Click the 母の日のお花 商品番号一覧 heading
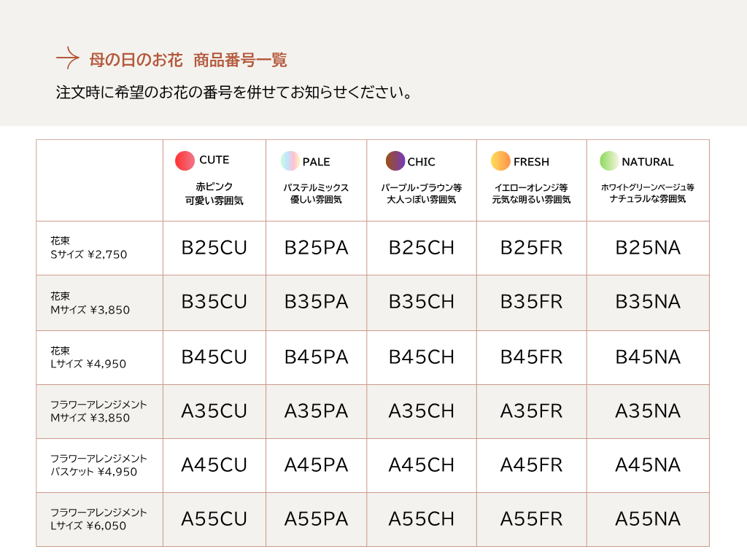This screenshot has height=560, width=747. 187,60
